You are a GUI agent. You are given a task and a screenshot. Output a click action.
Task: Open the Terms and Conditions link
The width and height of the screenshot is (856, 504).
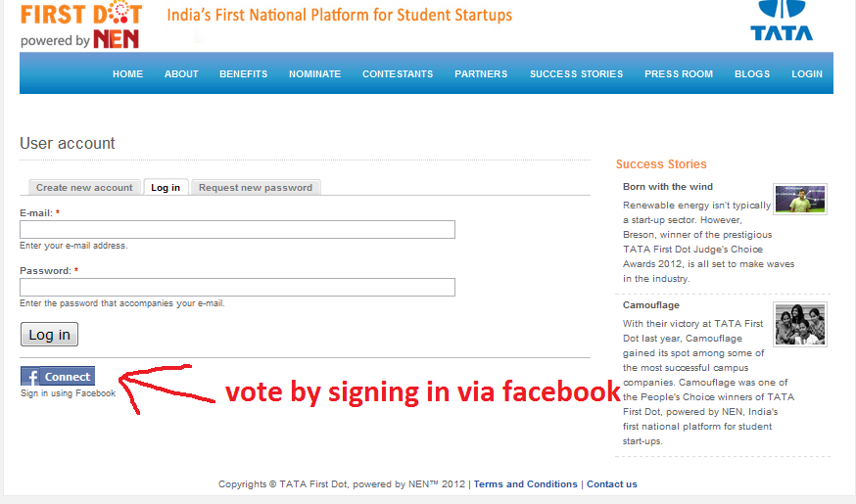[525, 484]
